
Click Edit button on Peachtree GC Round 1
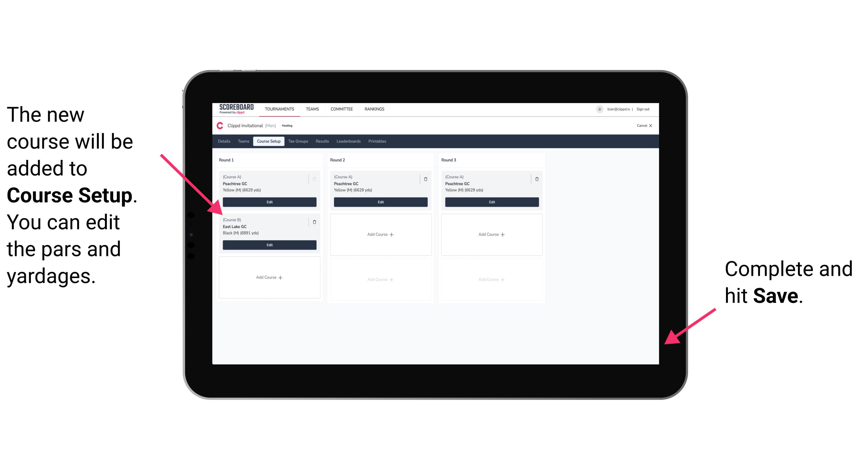(269, 201)
